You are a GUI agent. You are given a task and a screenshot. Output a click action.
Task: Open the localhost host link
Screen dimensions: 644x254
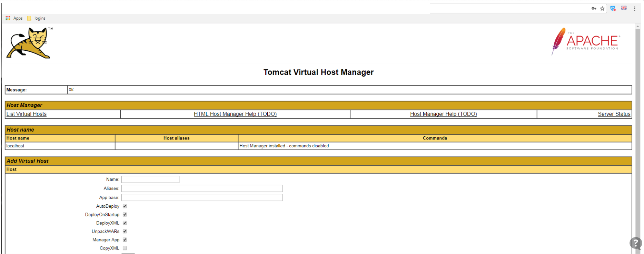[x=15, y=146]
